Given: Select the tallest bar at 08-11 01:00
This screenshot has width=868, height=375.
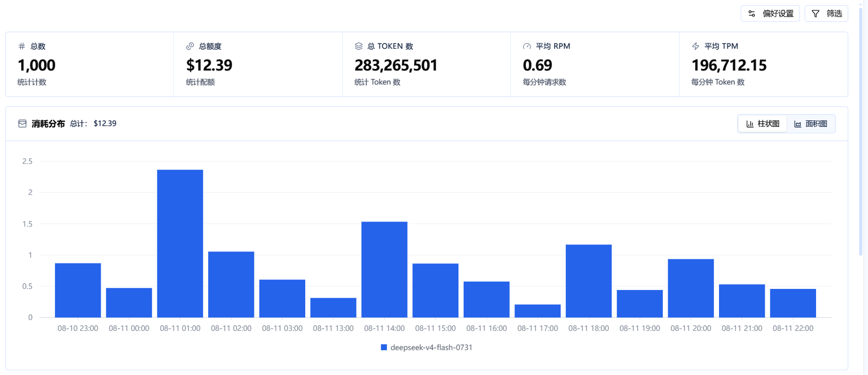Looking at the screenshot, I should 180,243.
